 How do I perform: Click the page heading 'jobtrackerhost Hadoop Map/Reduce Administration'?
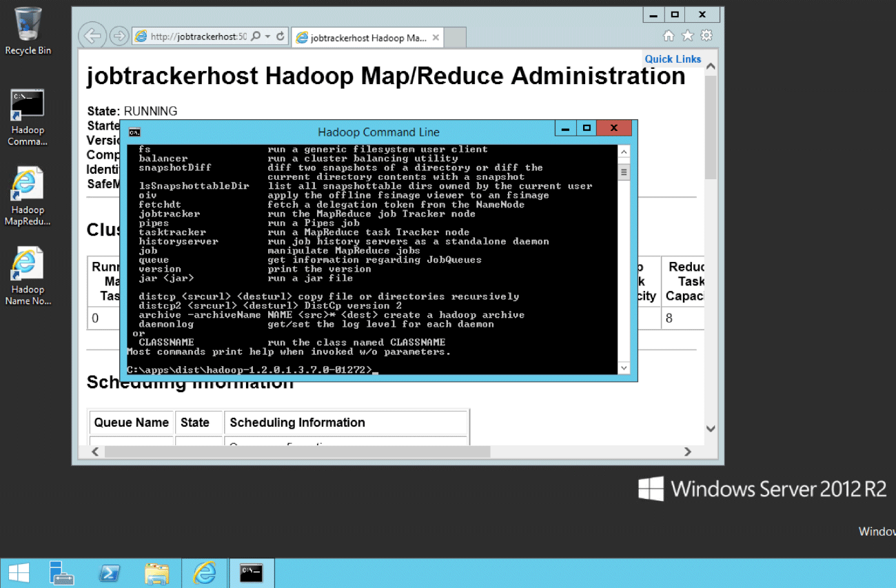pos(386,76)
